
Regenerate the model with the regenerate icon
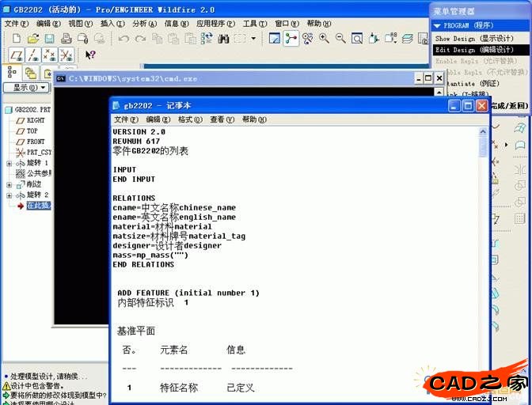point(207,38)
